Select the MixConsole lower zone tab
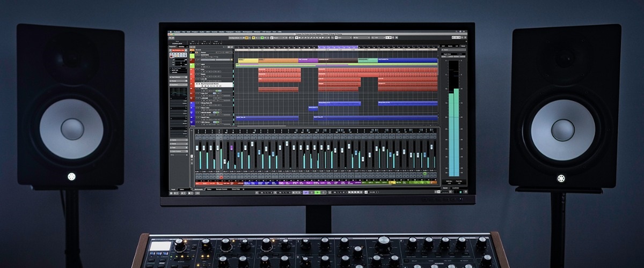644x268 pixels. point(199,189)
